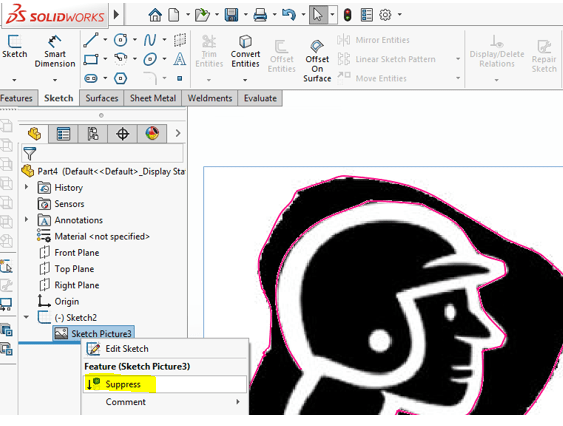Image resolution: width=563 pixels, height=426 pixels.
Task: Save the part with the floppy disk icon
Action: tap(231, 15)
